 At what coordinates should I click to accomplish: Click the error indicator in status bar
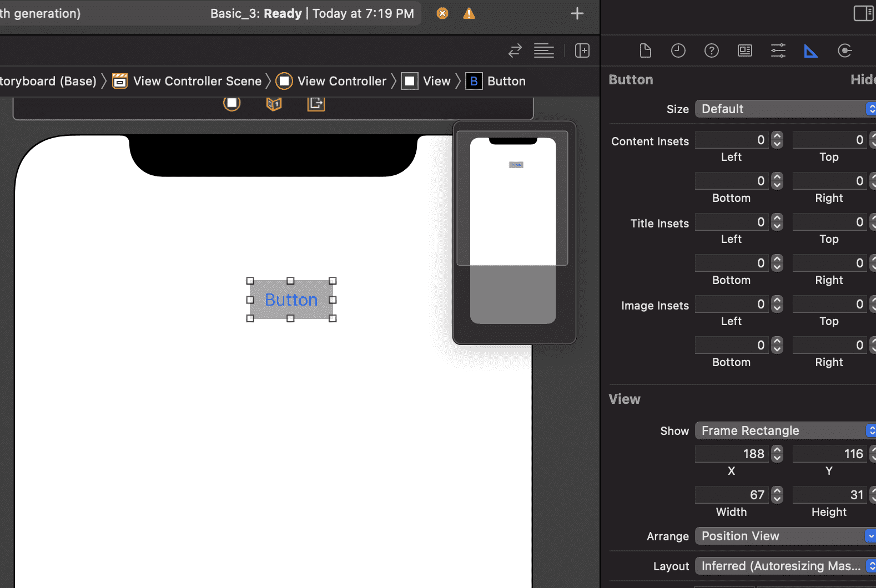coord(442,13)
